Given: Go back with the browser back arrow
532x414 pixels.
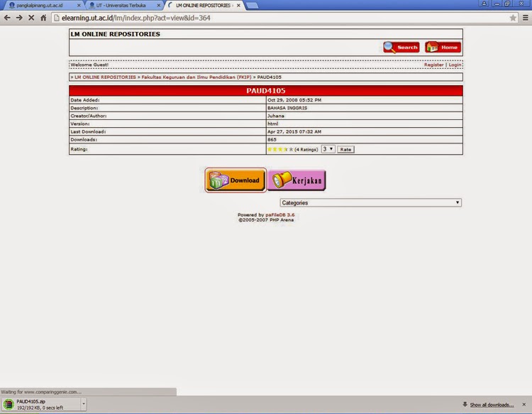Looking at the screenshot, I should [x=7, y=18].
